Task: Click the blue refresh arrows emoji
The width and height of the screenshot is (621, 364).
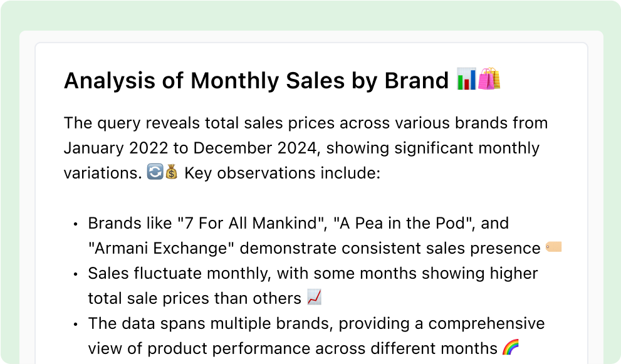Action: [x=155, y=172]
